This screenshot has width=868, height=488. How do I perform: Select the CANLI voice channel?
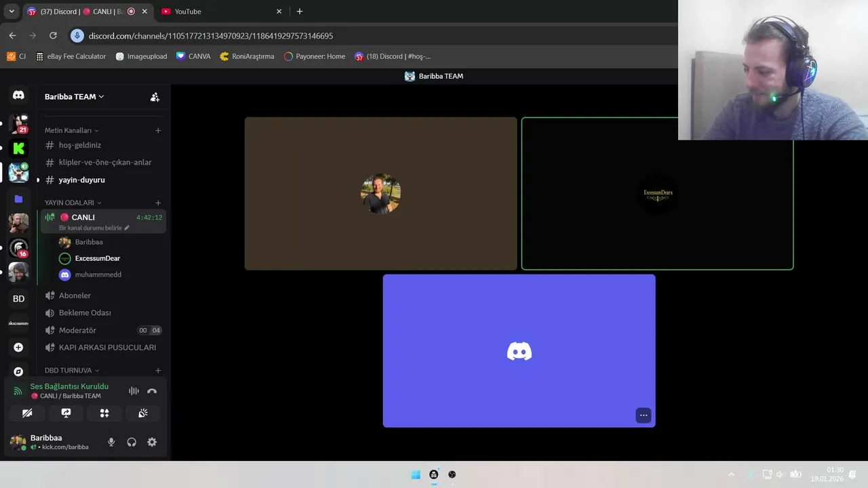click(102, 222)
